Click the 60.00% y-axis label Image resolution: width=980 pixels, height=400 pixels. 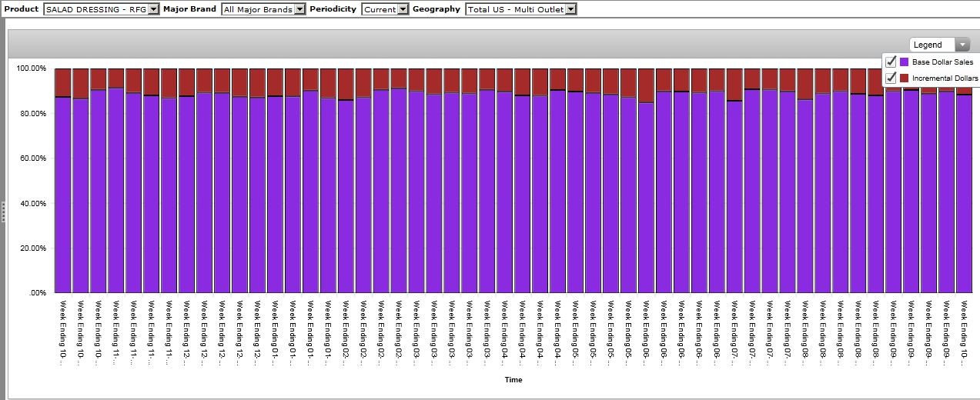click(32, 158)
